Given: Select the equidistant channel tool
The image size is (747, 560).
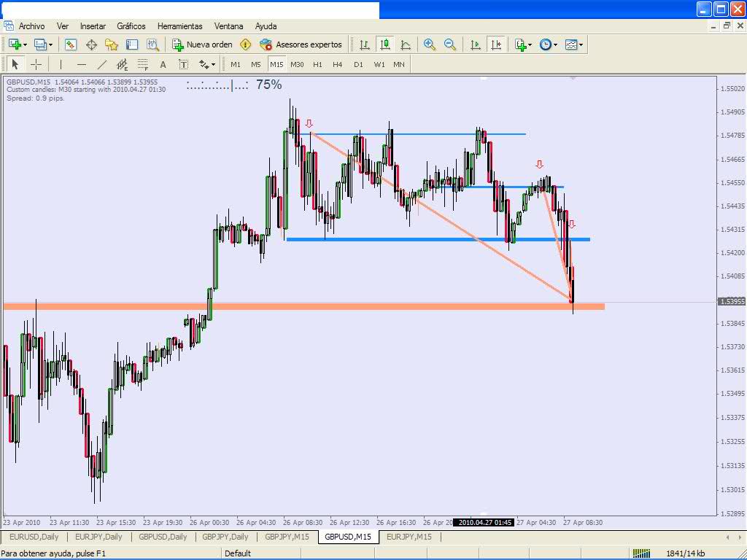Looking at the screenshot, I should click(123, 64).
